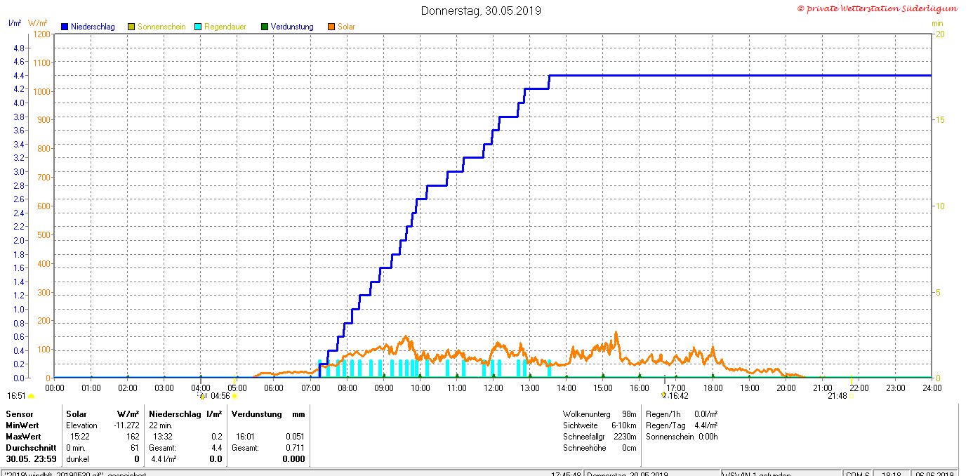This screenshot has width=980, height=476.
Task: Click the MaxWert row label
Action: coord(23,437)
